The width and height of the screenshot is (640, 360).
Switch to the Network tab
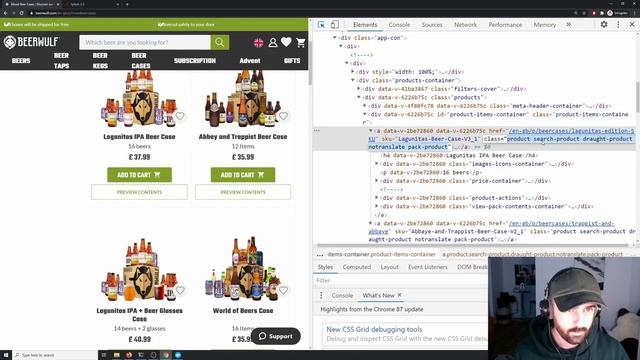coord(465,25)
